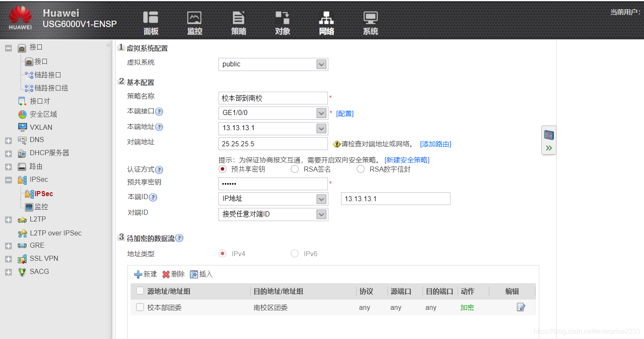This screenshot has height=339, width=644.
Task: Expand the 路由 tree node
Action: tap(8, 167)
